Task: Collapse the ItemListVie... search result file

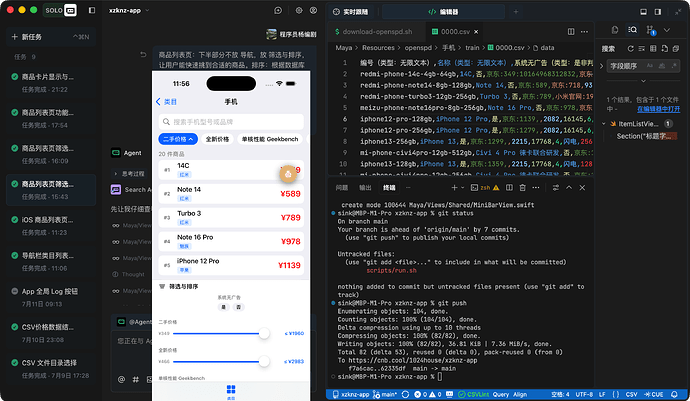Action: pyautogui.click(x=604, y=124)
